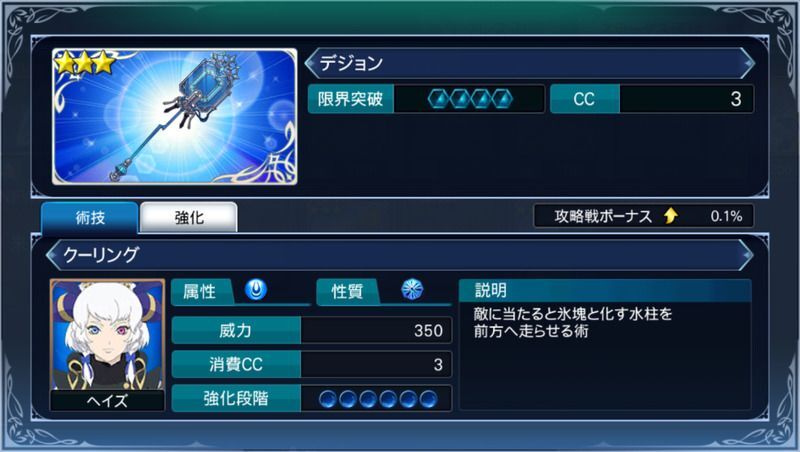The height and width of the screenshot is (452, 800).
Task: Click the ice crystal property icon
Action: (x=412, y=290)
